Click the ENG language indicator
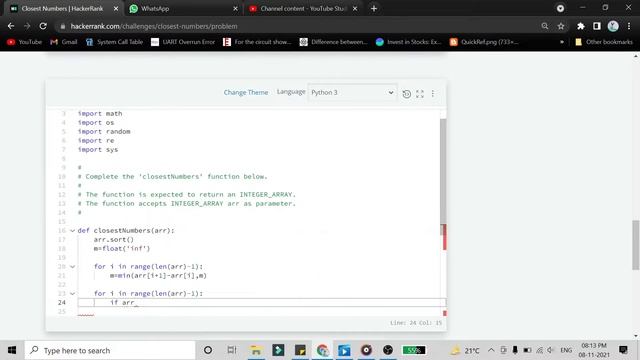The height and width of the screenshot is (360, 640). click(566, 350)
